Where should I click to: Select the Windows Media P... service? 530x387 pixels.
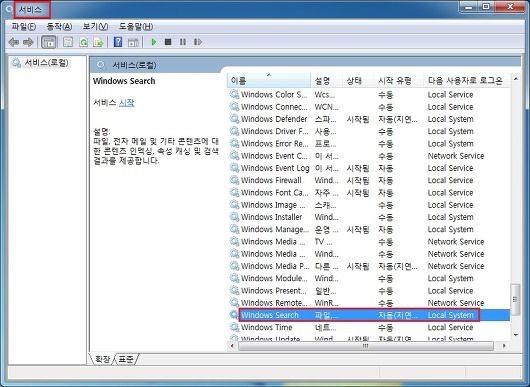point(274,266)
